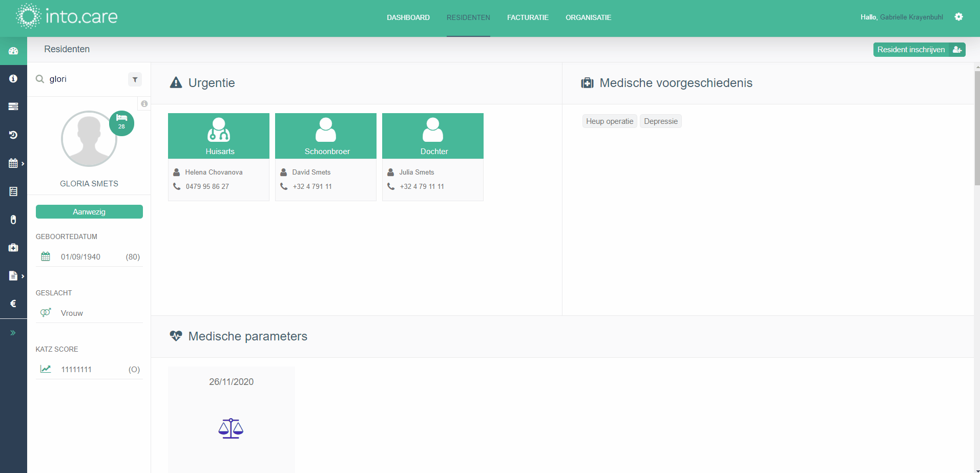The width and height of the screenshot is (980, 473).
Task: Click the birthdate calendar icon
Action: tap(46, 256)
